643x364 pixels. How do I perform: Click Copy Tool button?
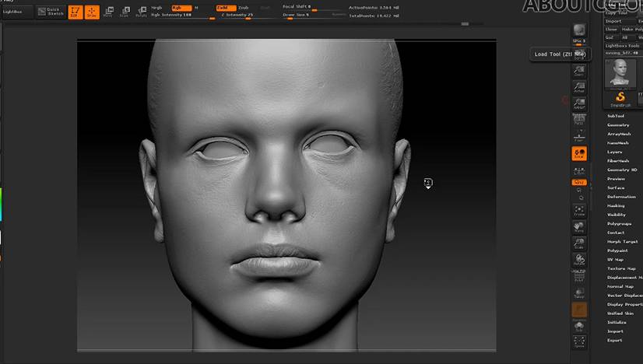pos(620,12)
